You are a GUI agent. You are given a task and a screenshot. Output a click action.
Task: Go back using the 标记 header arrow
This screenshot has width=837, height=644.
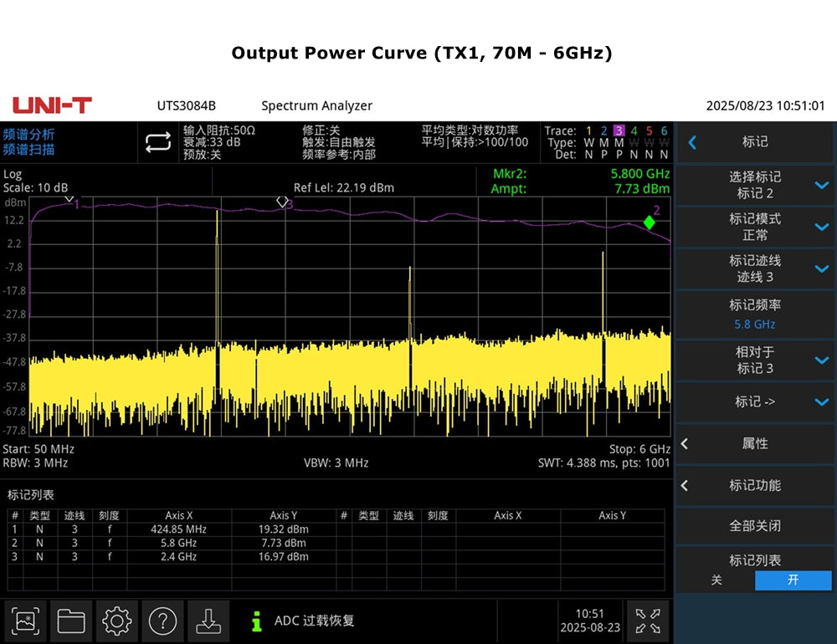(x=692, y=142)
